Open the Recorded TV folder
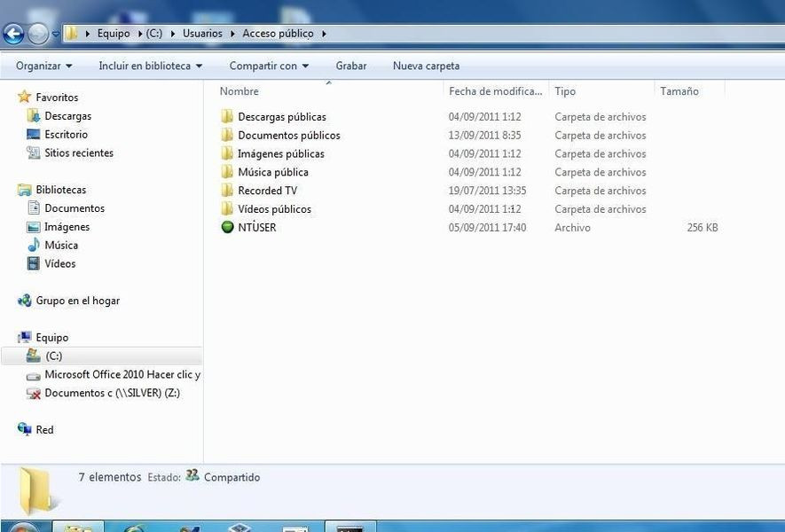The width and height of the screenshot is (785, 532). [266, 191]
